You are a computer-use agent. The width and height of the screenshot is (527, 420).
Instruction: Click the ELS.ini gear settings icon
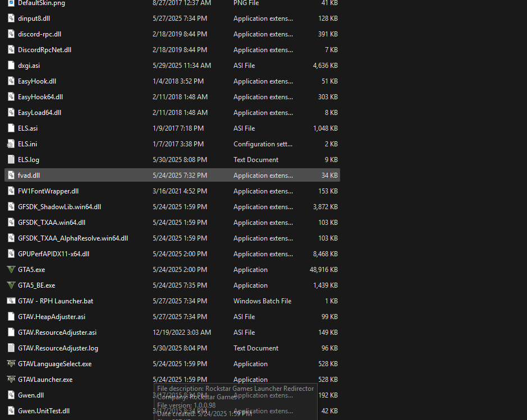click(11, 144)
